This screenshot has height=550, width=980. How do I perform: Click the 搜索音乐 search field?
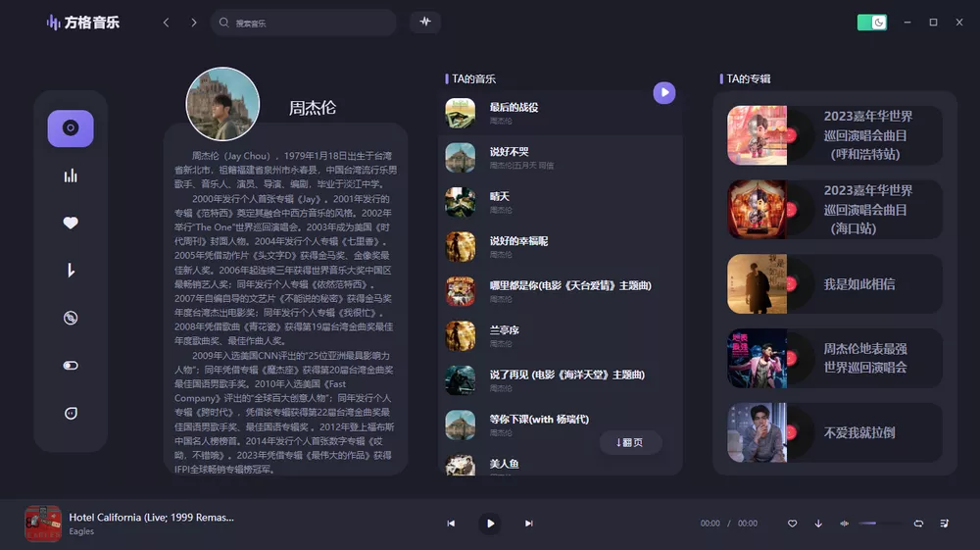pyautogui.click(x=304, y=23)
